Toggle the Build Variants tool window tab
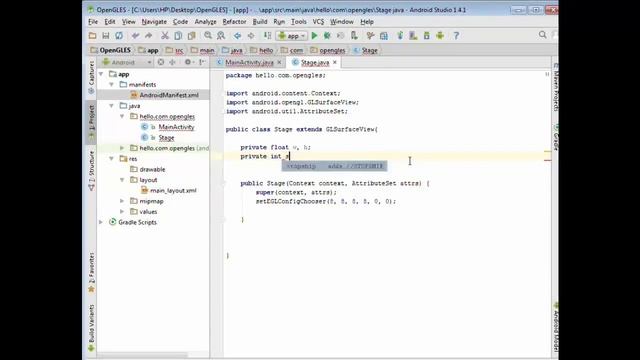The image size is (640, 360). [91, 328]
